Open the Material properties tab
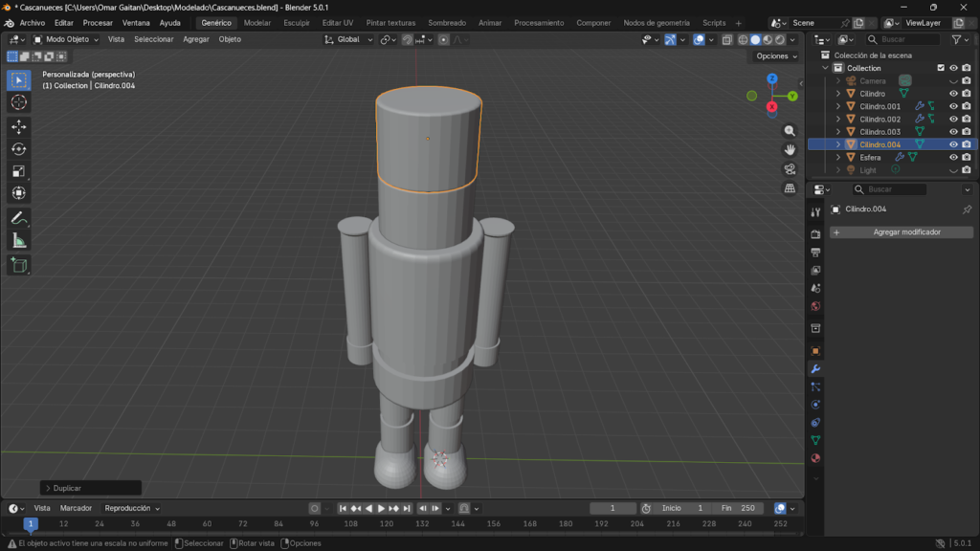Viewport: 980px width, 551px height. point(814,457)
